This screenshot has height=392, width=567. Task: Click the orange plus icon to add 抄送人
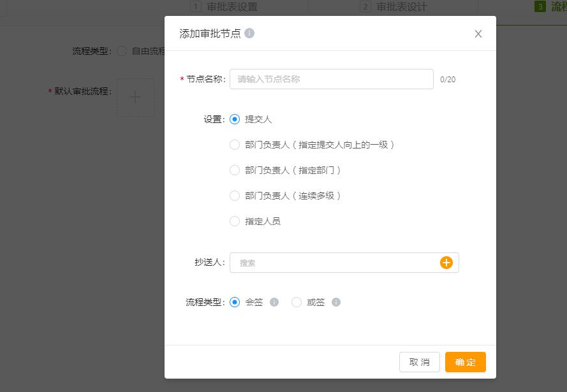click(x=446, y=262)
